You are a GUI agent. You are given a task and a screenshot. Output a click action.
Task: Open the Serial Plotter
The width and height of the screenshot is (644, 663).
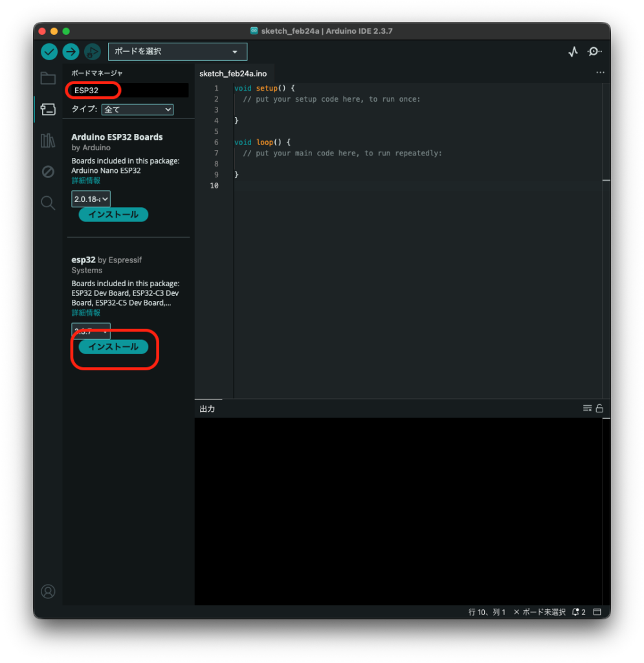573,52
